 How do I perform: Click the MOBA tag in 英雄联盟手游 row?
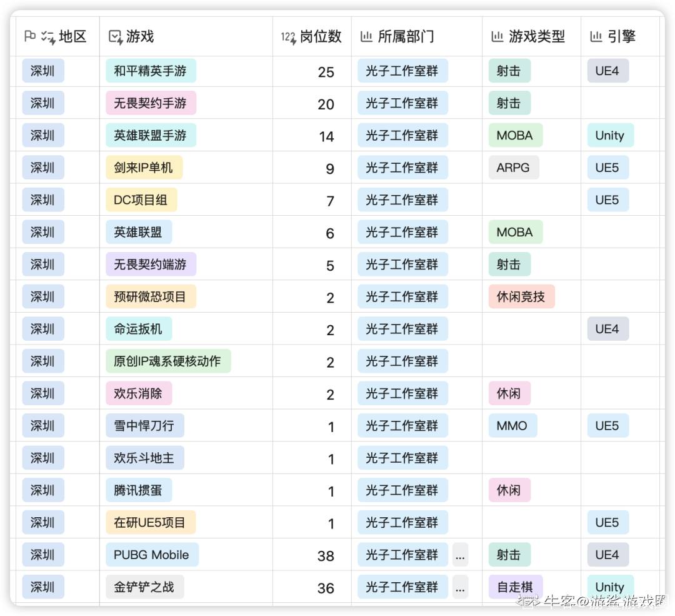515,135
